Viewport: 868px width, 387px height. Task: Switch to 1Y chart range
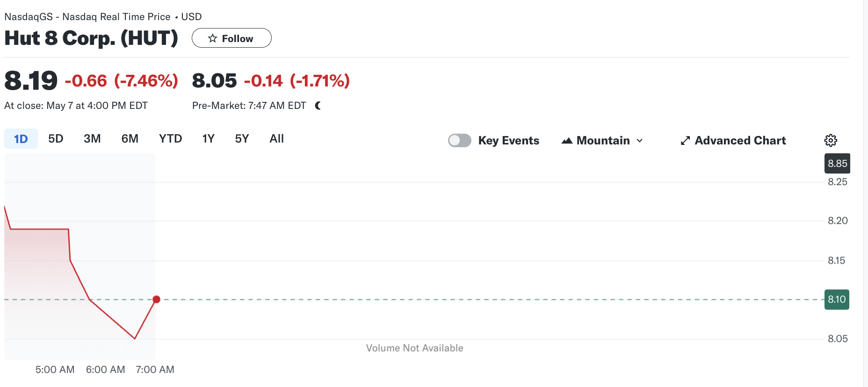[208, 139]
